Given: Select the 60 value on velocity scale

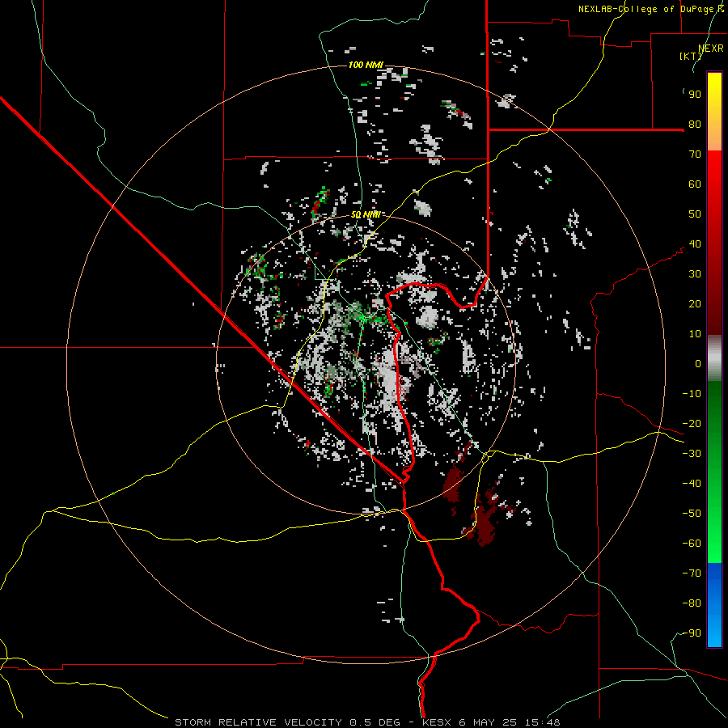Looking at the screenshot, I should pyautogui.click(x=695, y=184).
